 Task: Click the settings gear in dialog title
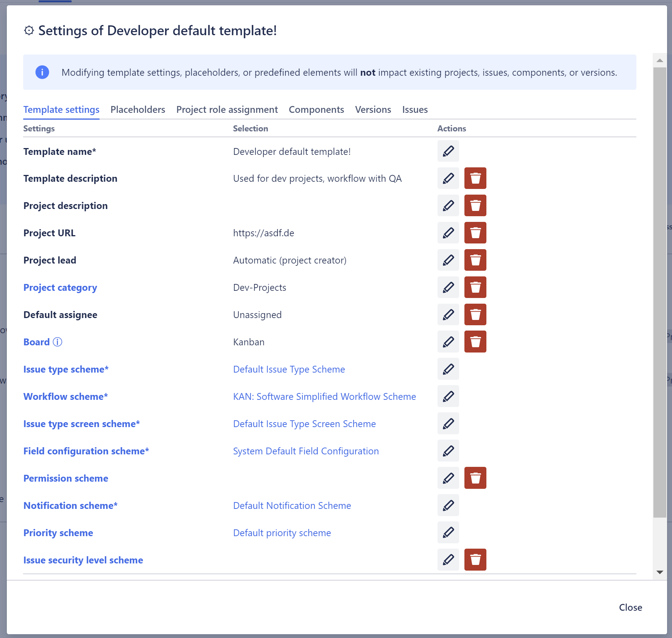tap(28, 31)
